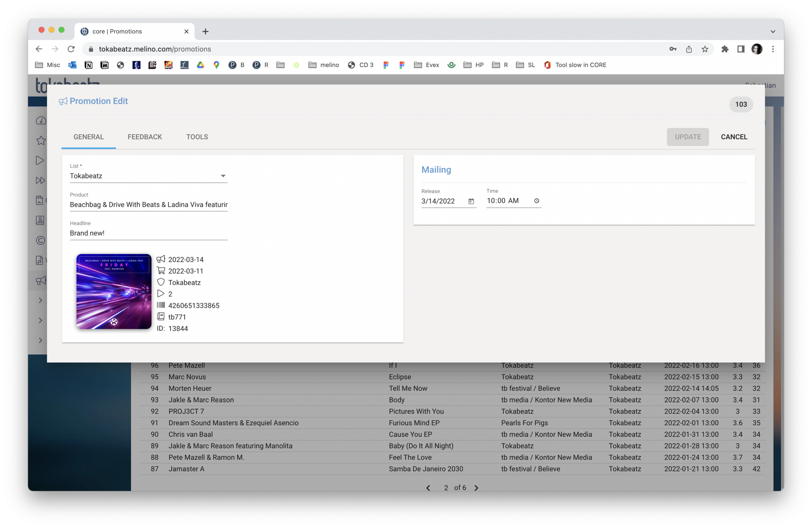The height and width of the screenshot is (528, 812).
Task: Click the artist Pete Mazell & Ramon M.
Action: coord(206,457)
